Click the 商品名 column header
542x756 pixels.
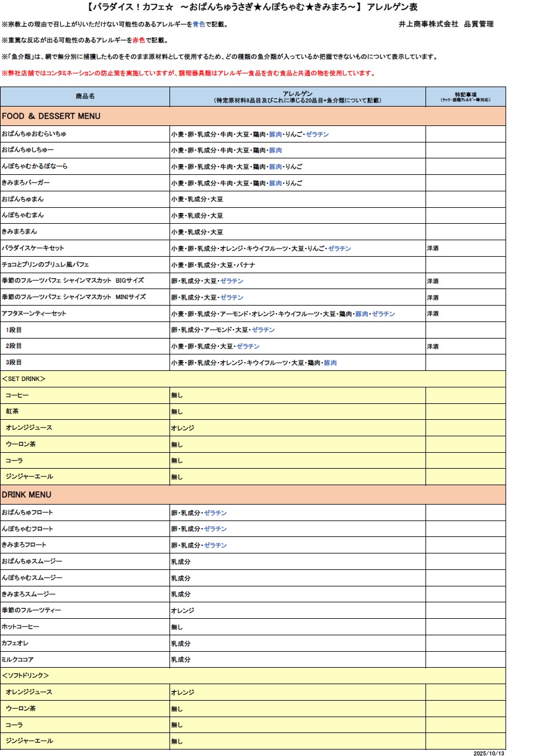[85, 96]
